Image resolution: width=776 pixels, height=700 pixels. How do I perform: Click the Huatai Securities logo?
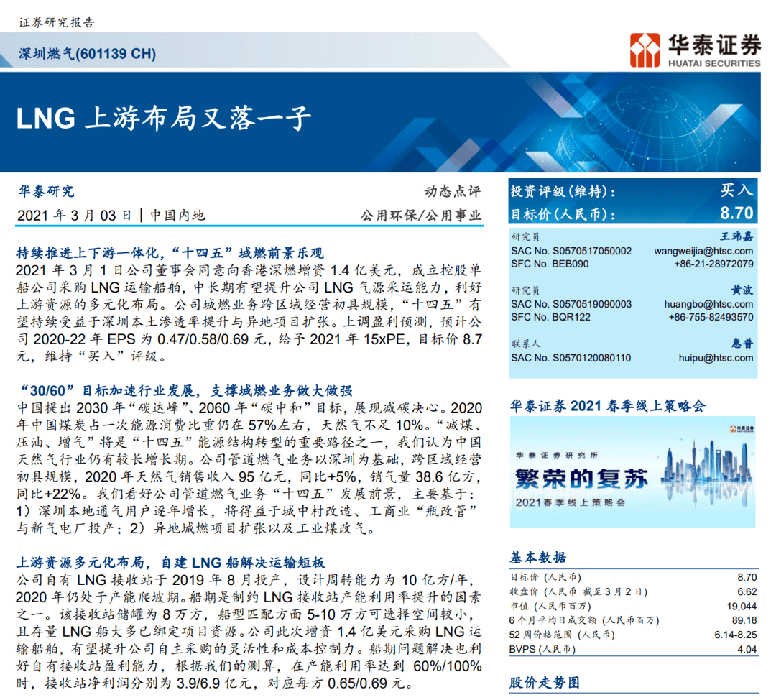695,50
